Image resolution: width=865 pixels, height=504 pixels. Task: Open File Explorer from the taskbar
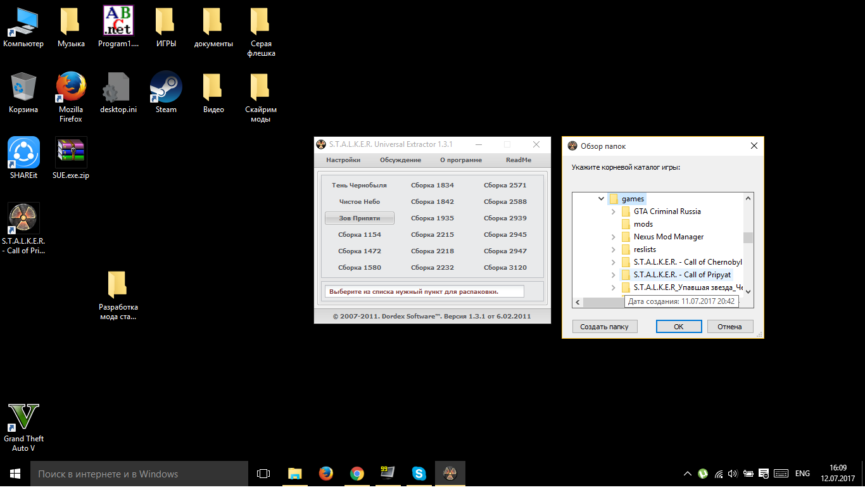pos(295,474)
